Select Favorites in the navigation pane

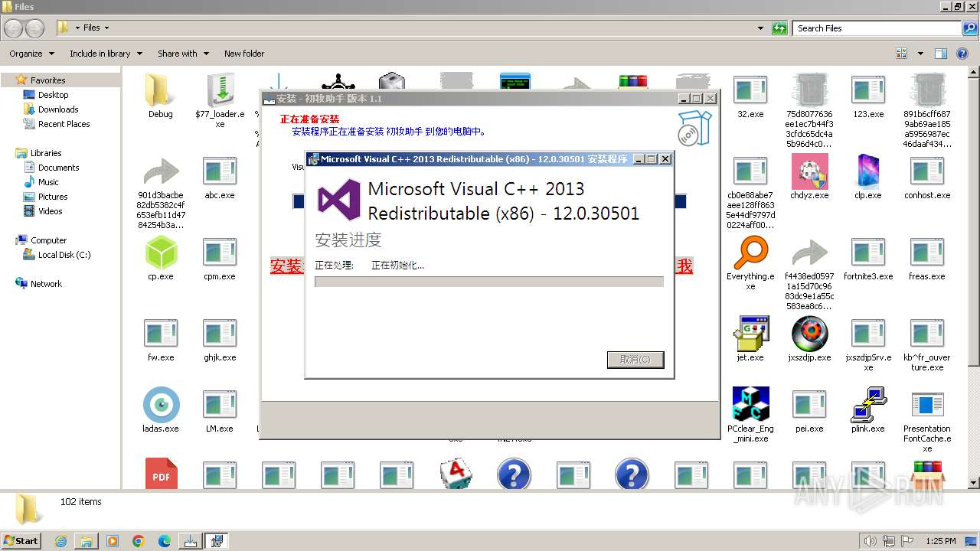[47, 80]
